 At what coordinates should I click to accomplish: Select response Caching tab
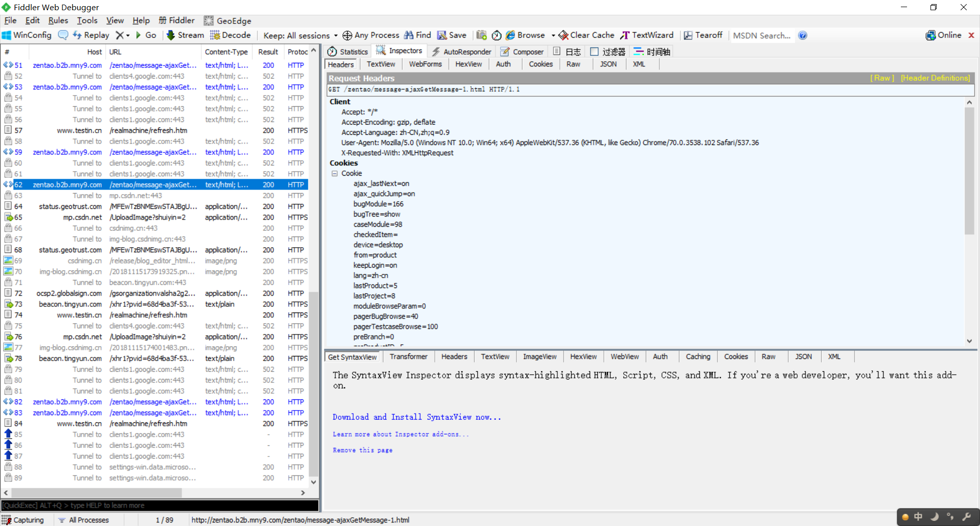(698, 357)
